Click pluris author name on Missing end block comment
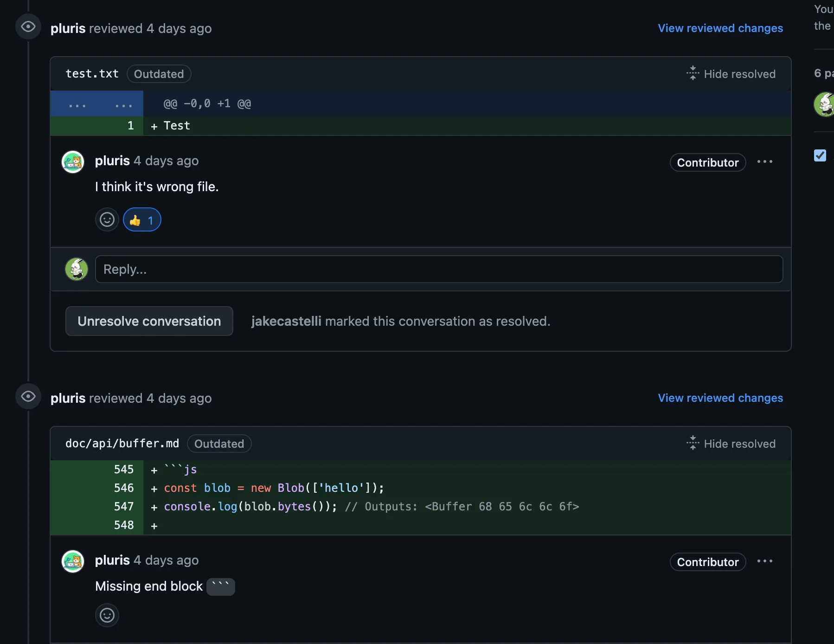 pyautogui.click(x=112, y=560)
